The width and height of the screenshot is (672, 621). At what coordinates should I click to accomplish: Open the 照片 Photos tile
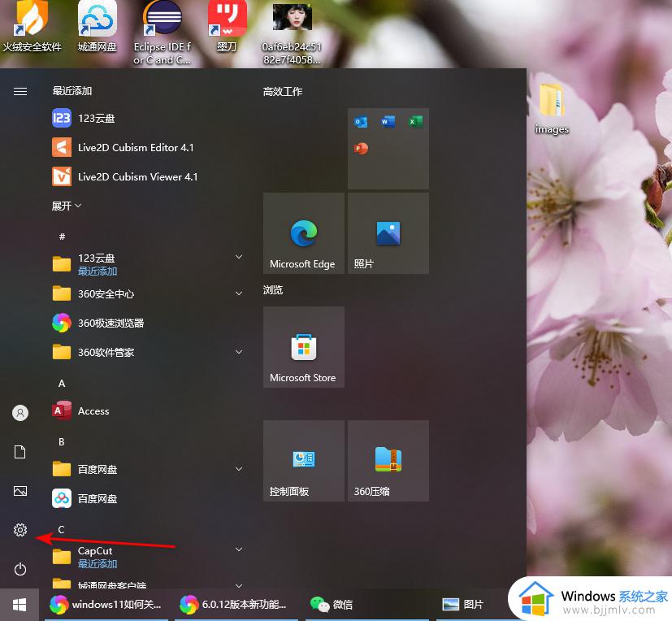388,233
